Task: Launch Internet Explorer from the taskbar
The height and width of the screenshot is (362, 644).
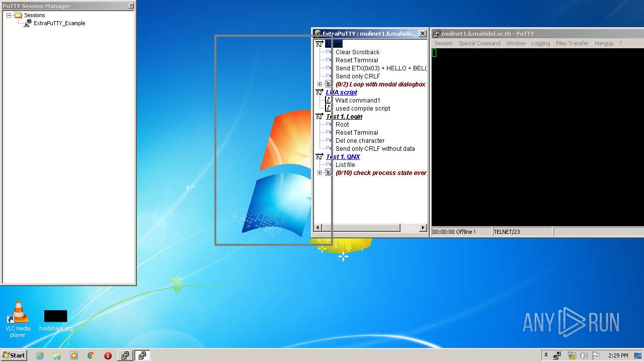Action: coord(40,355)
